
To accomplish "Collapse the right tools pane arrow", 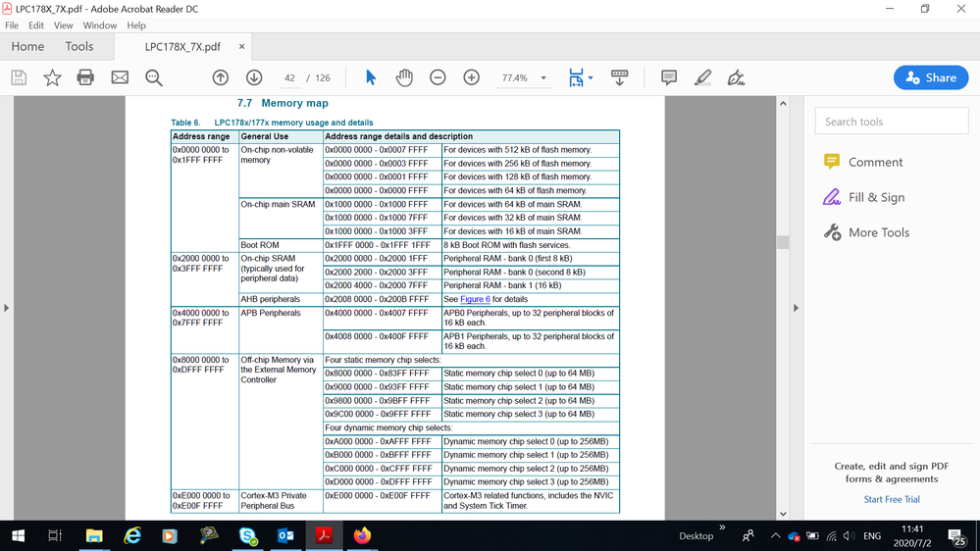I will tap(796, 307).
